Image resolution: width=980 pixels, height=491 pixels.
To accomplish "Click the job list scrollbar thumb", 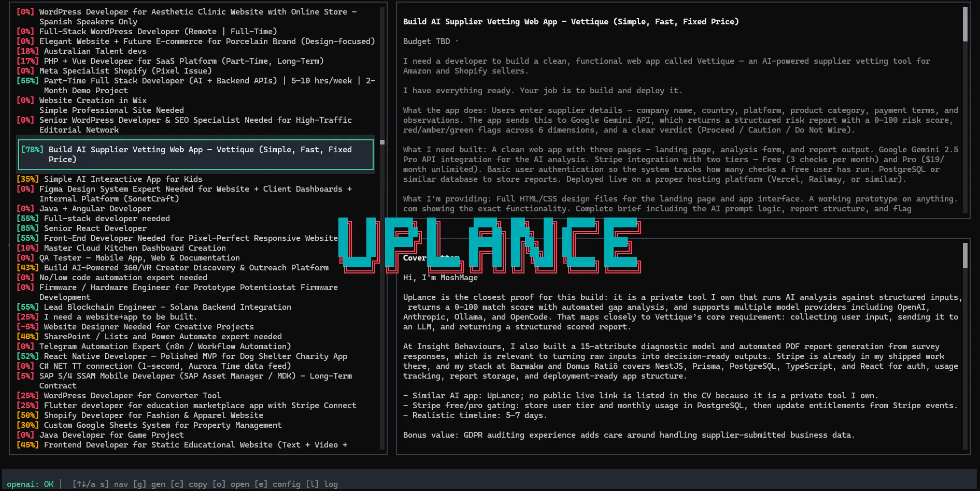I will pos(382,142).
